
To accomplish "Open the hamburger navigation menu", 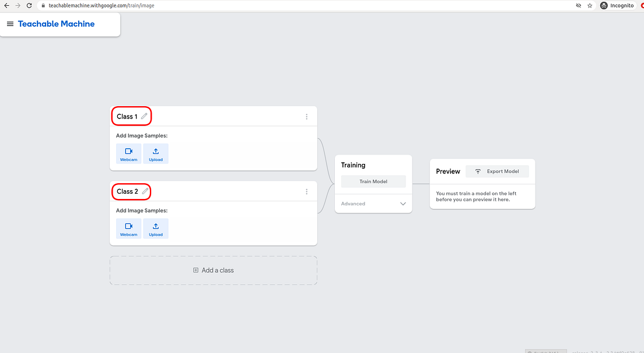I will click(x=10, y=24).
